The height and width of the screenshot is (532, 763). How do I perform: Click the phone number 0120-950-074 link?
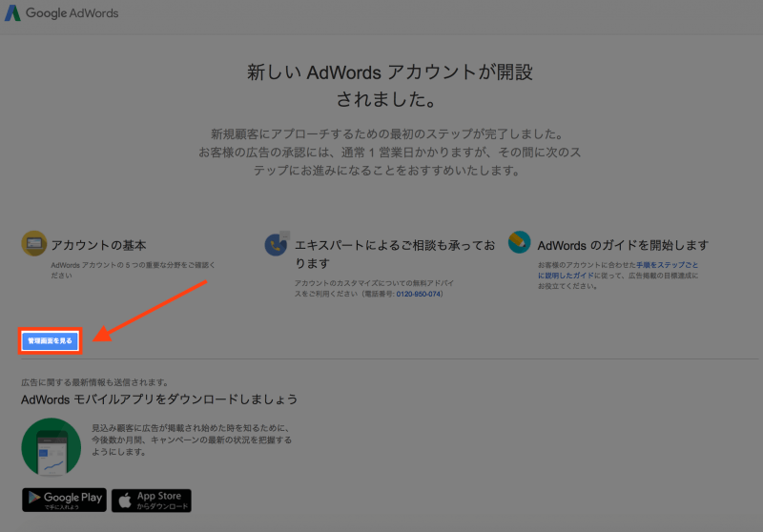click(x=418, y=294)
